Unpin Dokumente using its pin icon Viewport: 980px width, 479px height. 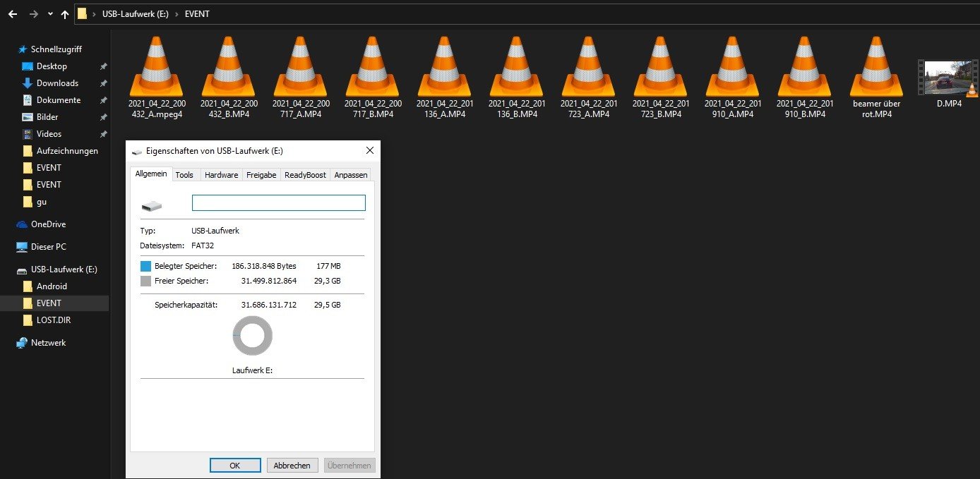coord(103,100)
